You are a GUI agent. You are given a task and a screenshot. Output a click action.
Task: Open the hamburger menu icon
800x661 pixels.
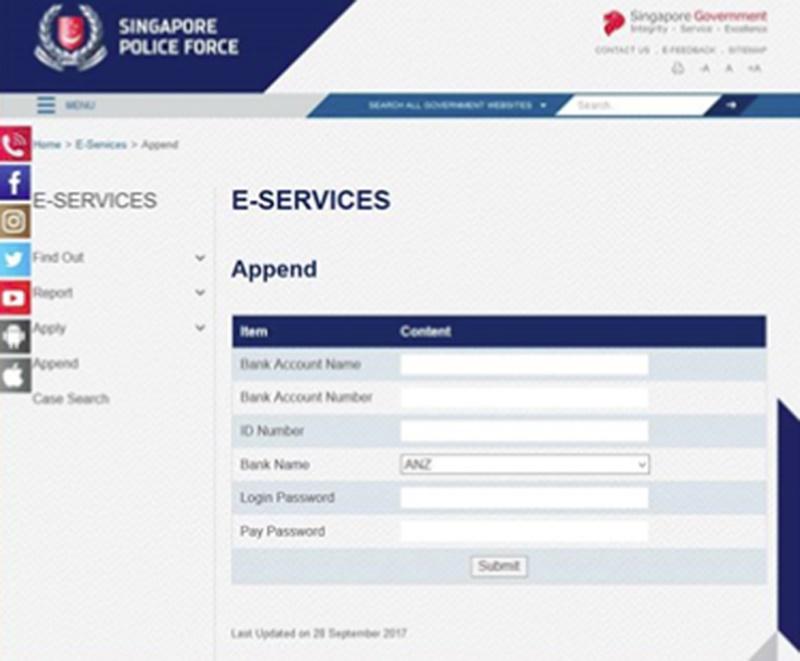point(46,105)
